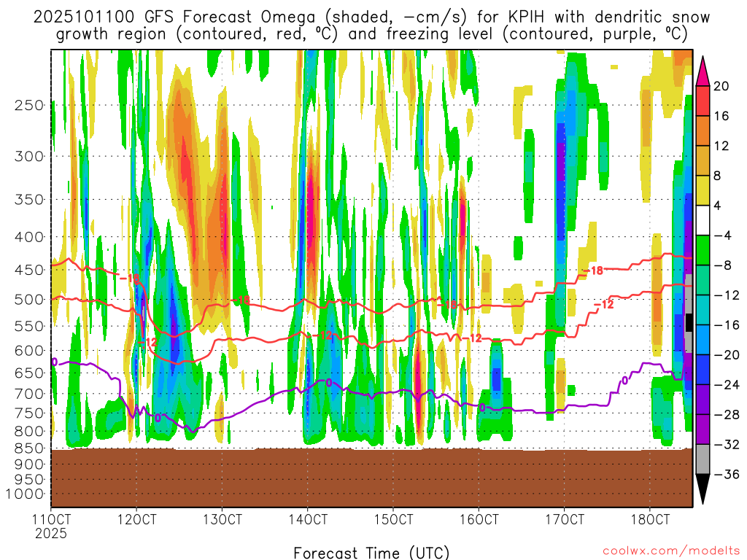Click the colorbar label -16
Viewport: 747px width, 560px height.
(727, 325)
